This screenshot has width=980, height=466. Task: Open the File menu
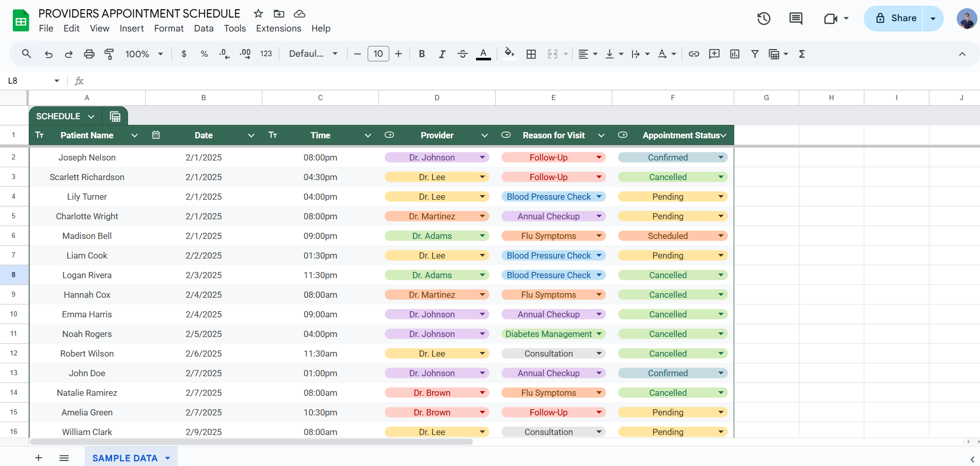tap(46, 28)
